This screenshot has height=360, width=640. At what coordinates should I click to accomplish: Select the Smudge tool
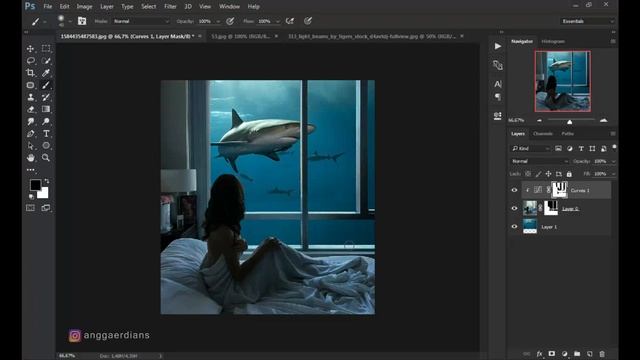[30, 122]
